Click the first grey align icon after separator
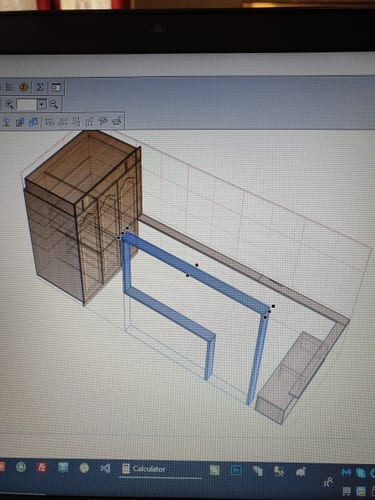The image size is (375, 500). [49, 122]
